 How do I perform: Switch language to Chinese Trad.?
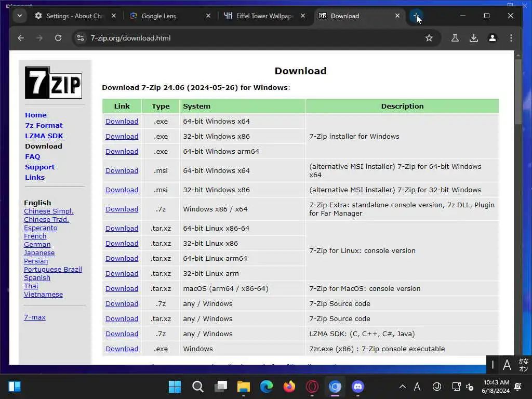coord(46,220)
